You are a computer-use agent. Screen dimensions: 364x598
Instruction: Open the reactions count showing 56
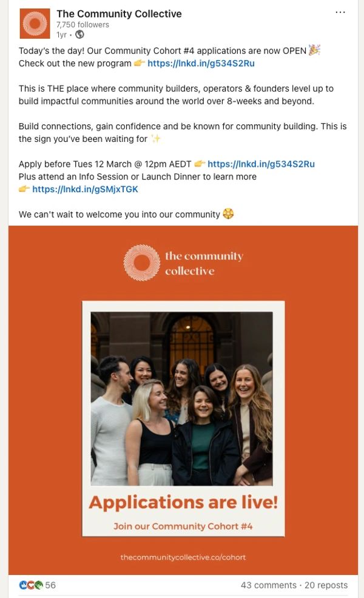point(50,585)
